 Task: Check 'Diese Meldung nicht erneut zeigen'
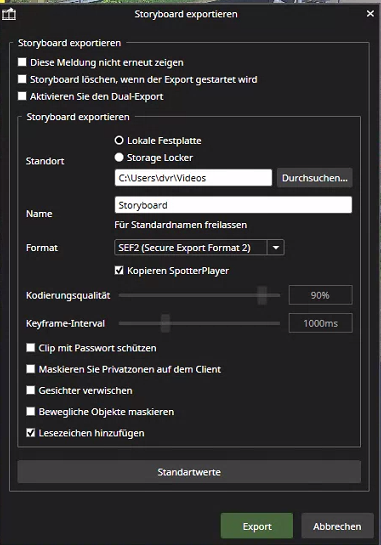[22, 62]
